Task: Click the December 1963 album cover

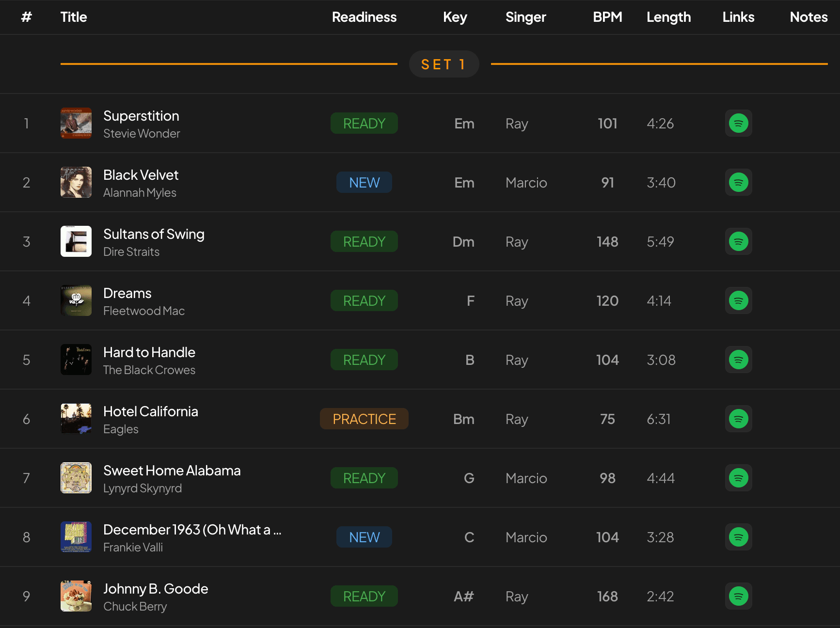Action: (x=76, y=537)
